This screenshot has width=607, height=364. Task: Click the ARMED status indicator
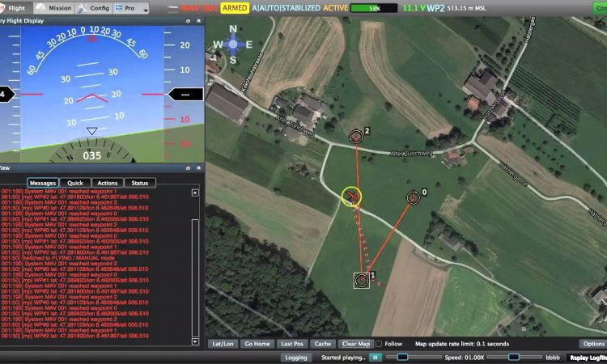[x=235, y=7]
